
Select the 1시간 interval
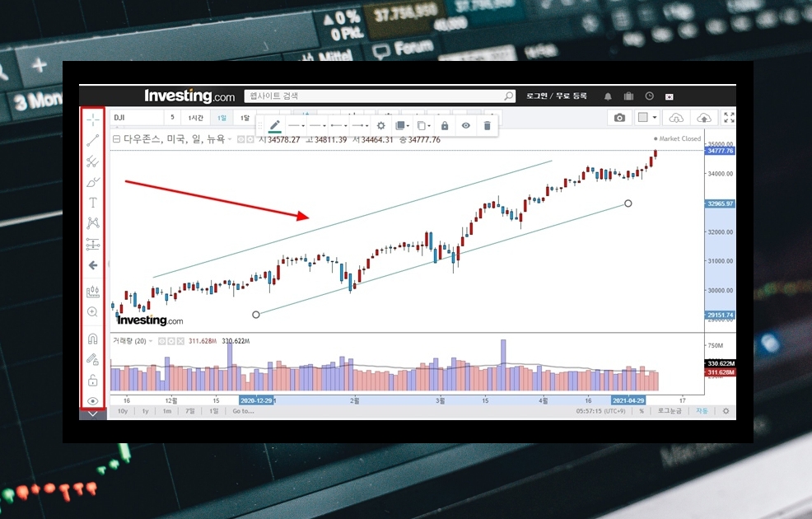click(196, 118)
